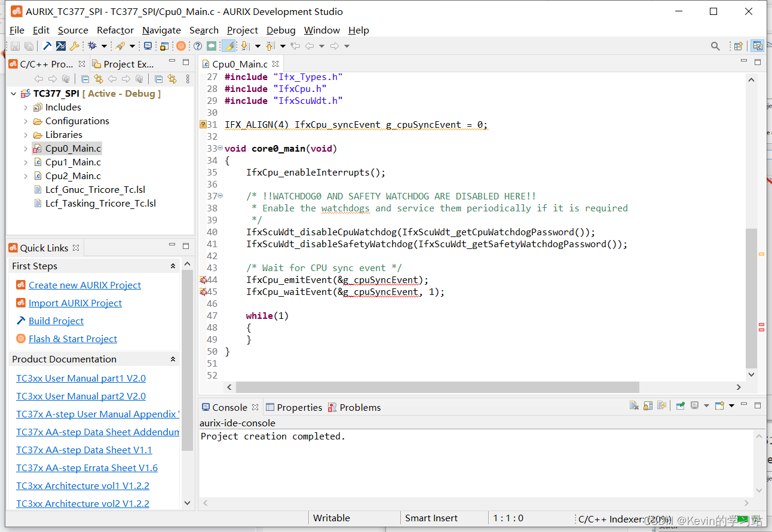Click the Display Selected Console monitor icon
Screen dimensions: 772x532
[x=694, y=406]
